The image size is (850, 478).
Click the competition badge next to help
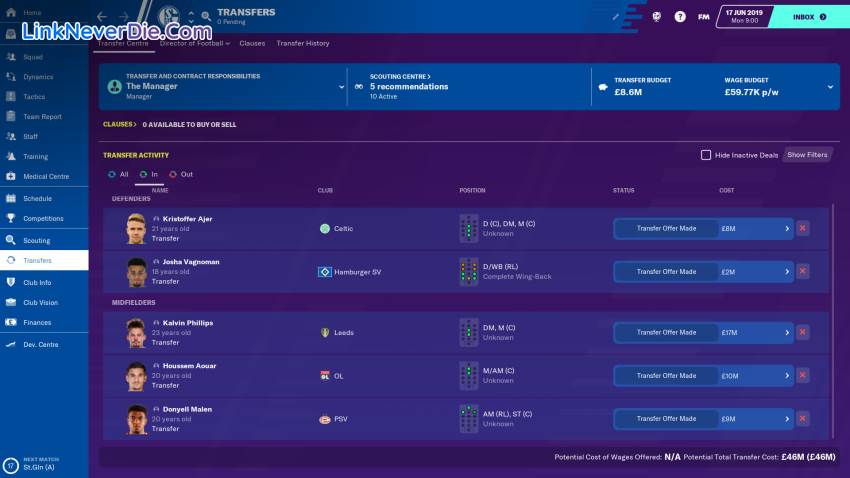656,17
